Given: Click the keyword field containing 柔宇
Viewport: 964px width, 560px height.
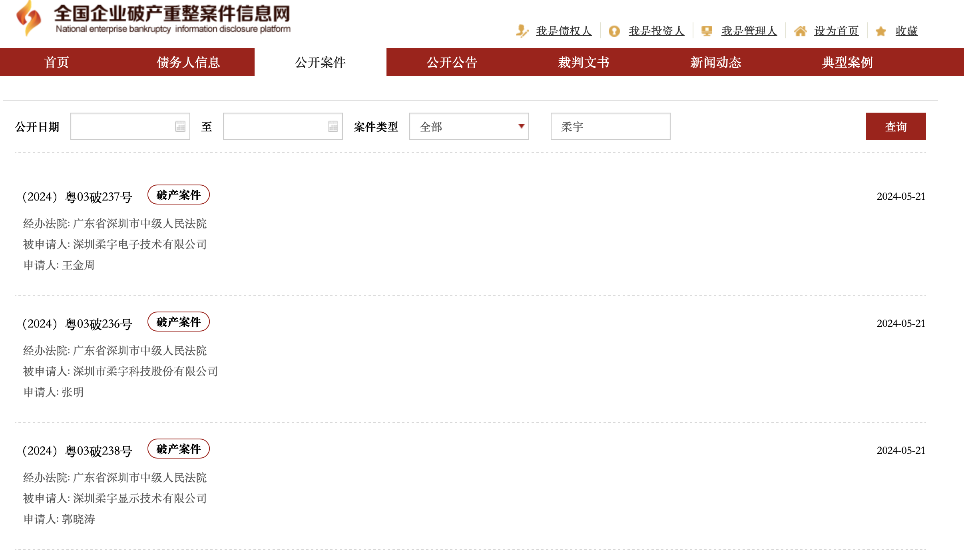Looking at the screenshot, I should [x=610, y=127].
